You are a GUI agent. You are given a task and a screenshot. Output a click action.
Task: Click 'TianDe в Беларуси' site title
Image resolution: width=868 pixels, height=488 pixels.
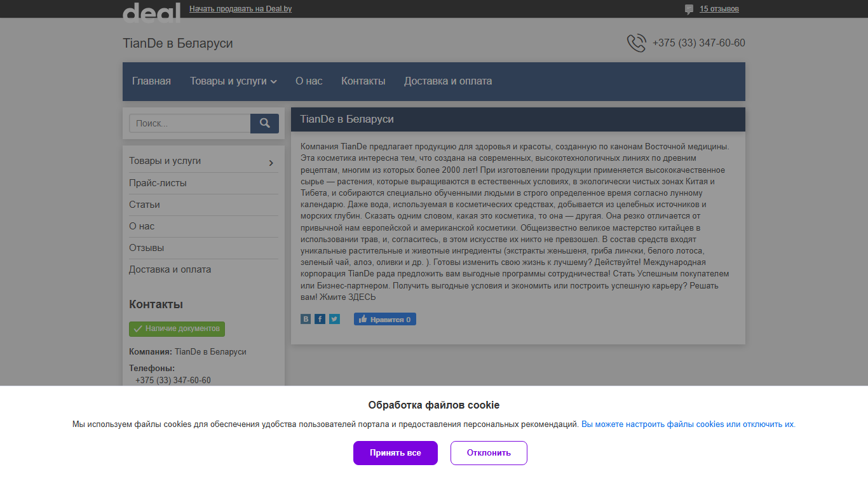point(178,43)
